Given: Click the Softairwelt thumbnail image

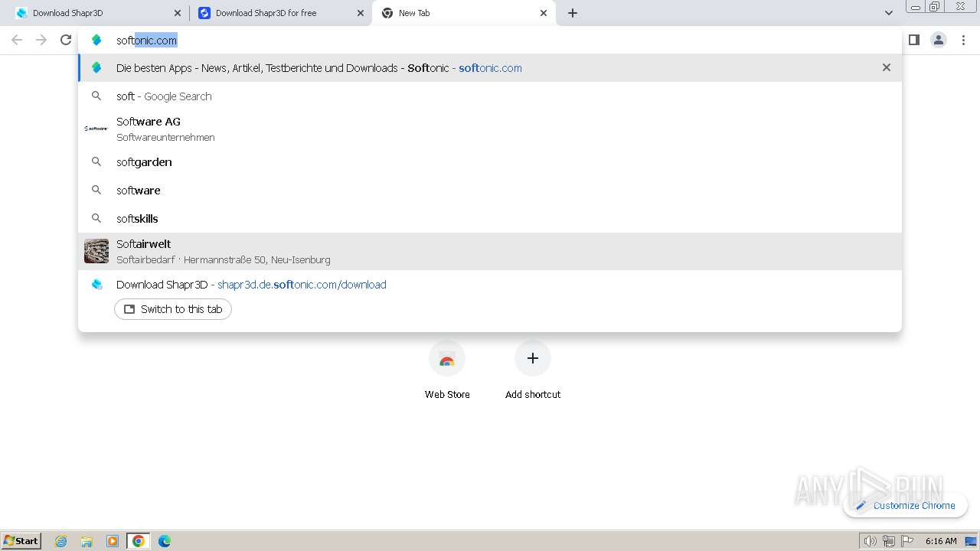Looking at the screenshot, I should tap(96, 251).
